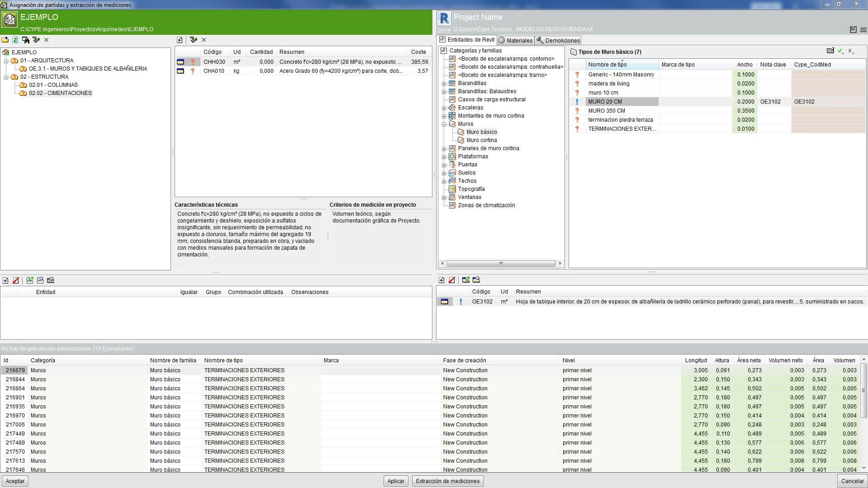Click the EJEMPLO budget icon in green header

pos(9,19)
